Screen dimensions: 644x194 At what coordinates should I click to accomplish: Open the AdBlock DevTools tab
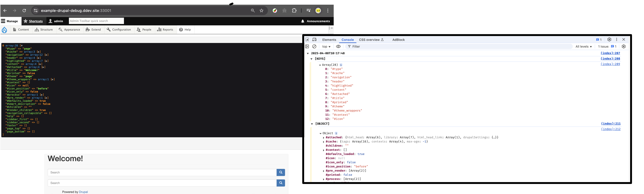[x=398, y=40]
